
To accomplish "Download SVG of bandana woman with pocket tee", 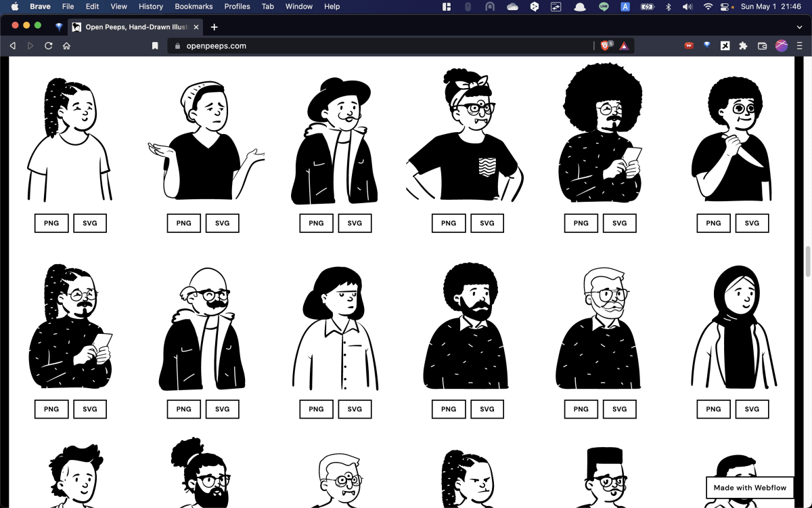I will click(x=487, y=223).
